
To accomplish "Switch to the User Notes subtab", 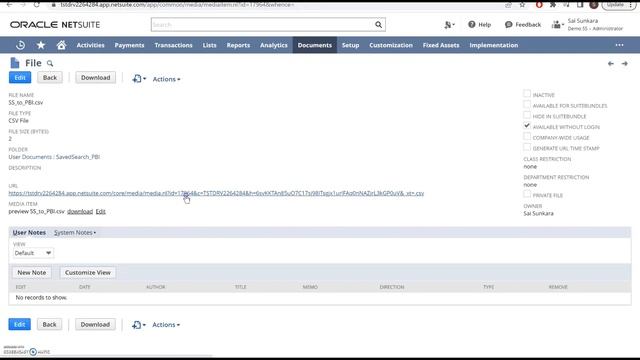I will click(x=29, y=233).
